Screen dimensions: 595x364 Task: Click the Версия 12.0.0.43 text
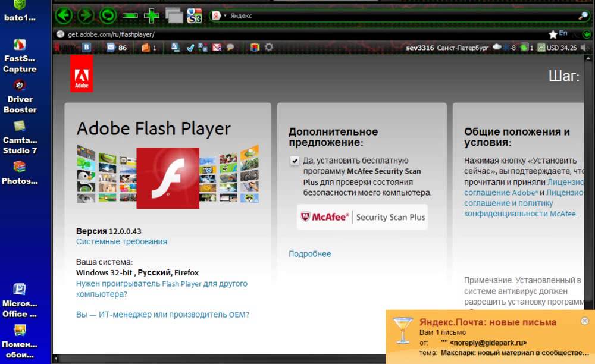108,231
